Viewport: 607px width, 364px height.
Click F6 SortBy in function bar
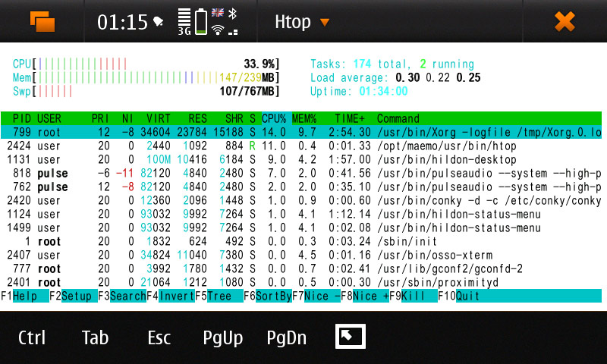coord(274,296)
